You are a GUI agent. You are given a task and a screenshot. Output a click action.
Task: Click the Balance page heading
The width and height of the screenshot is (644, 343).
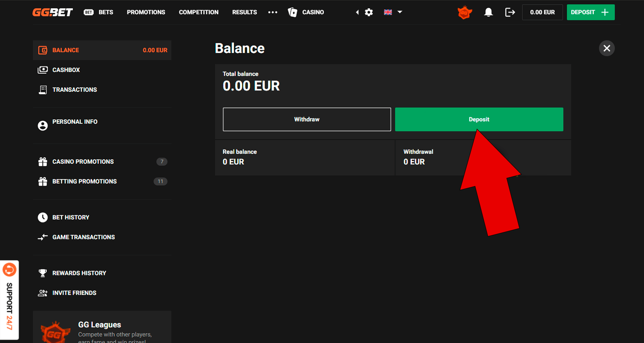point(240,48)
